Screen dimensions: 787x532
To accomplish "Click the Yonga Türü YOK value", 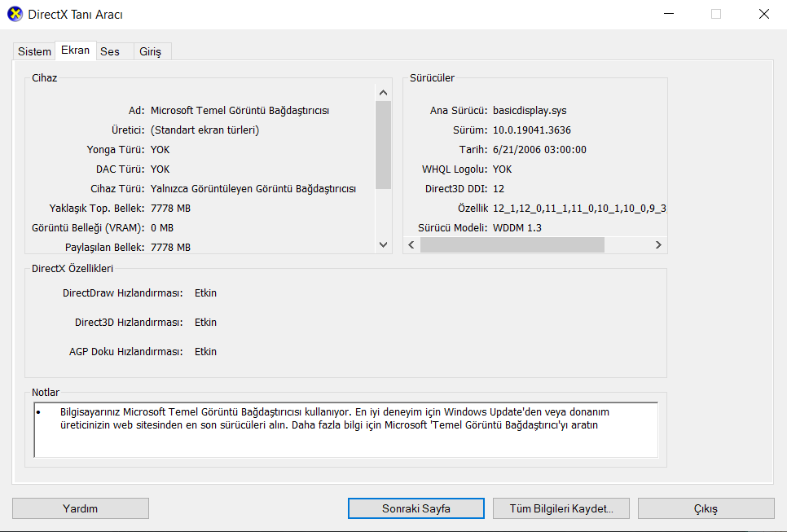I will click(160, 150).
